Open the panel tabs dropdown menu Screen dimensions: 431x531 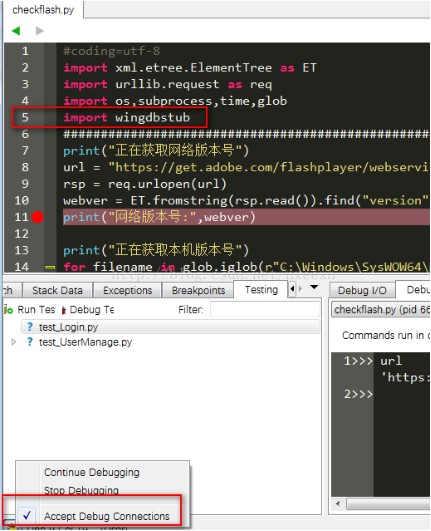(314, 287)
